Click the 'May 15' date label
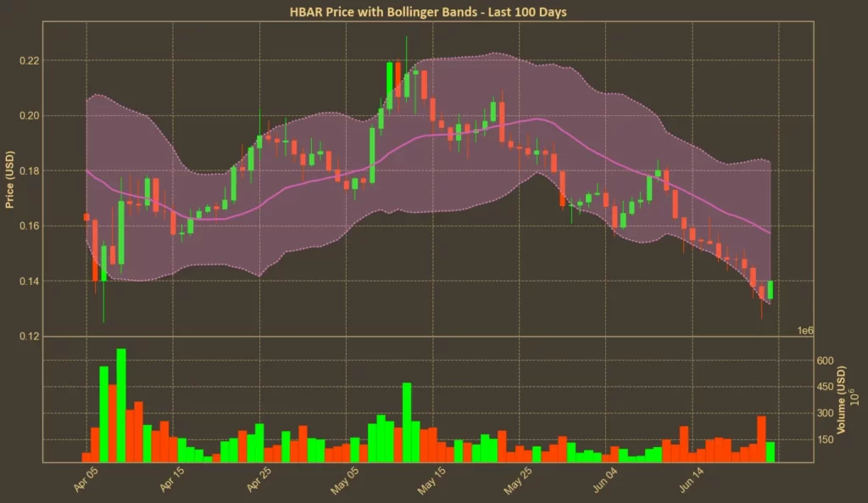Image resolution: width=868 pixels, height=503 pixels. tap(431, 480)
